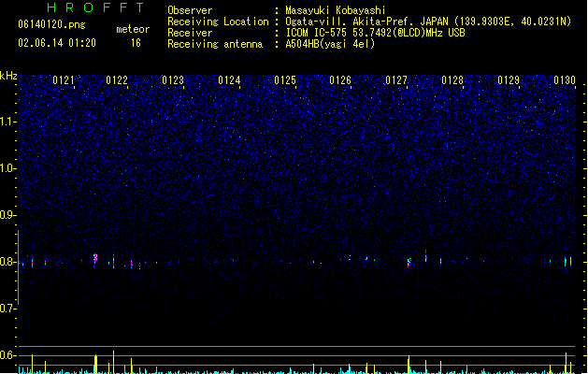Click the 0129 time marker
Image resolution: width=588 pixels, height=374 pixels.
(x=509, y=80)
